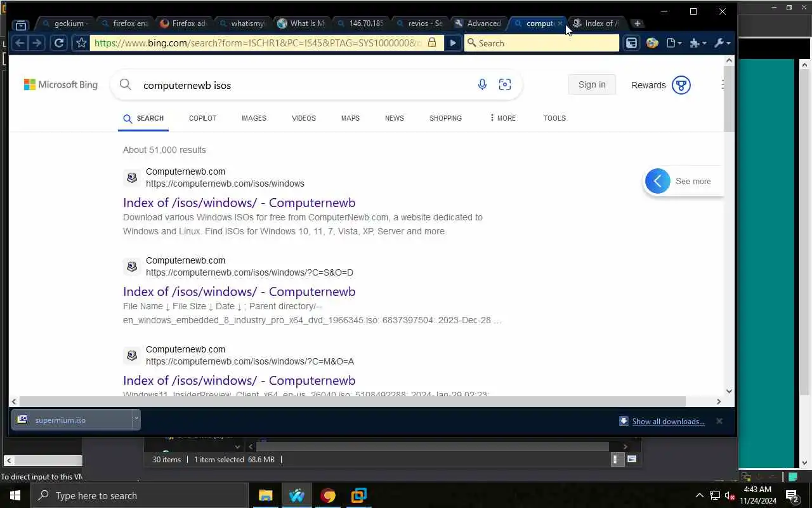Show hidden tray icons chevron
Viewport: 812px width, 508px height.
tap(700, 495)
